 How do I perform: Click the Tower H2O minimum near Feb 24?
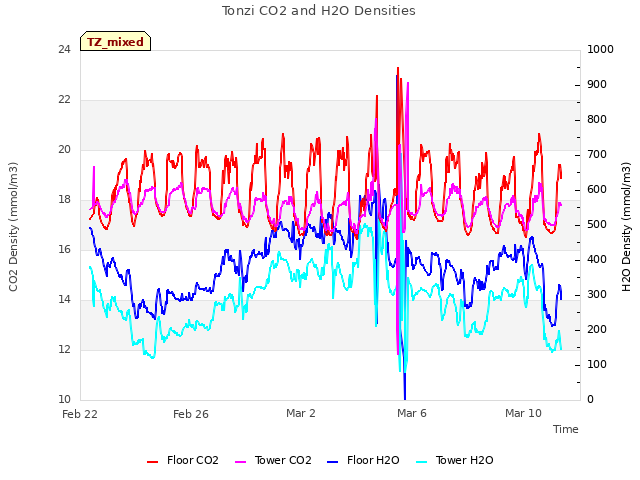(x=153, y=358)
